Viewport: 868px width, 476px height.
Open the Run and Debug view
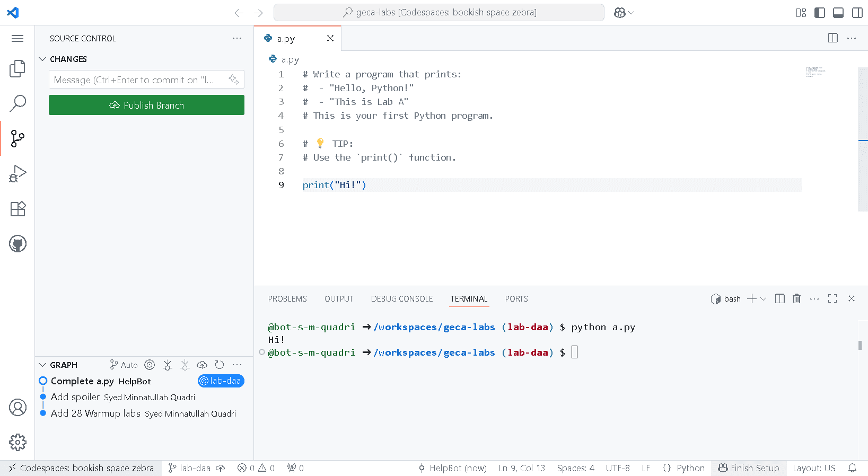[17, 173]
